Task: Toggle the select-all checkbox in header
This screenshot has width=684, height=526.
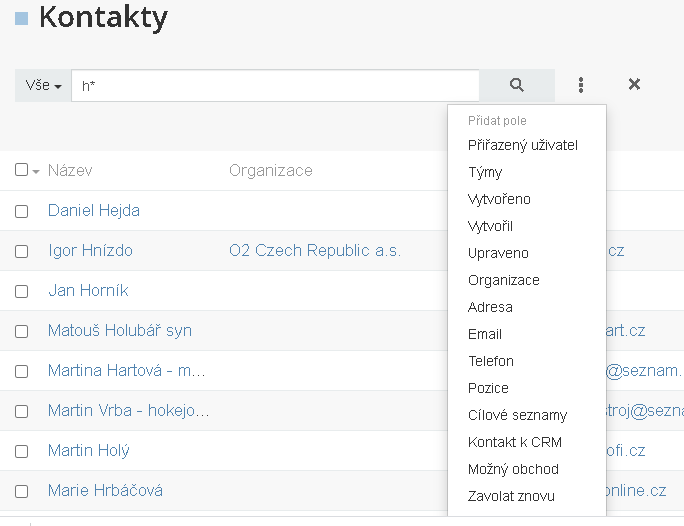Action: [x=21, y=169]
